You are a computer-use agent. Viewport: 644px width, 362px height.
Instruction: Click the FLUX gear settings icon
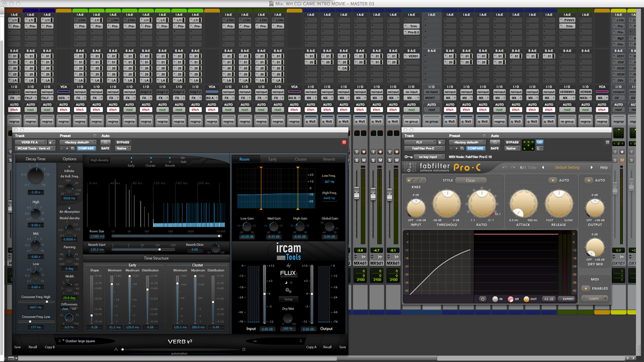click(288, 291)
